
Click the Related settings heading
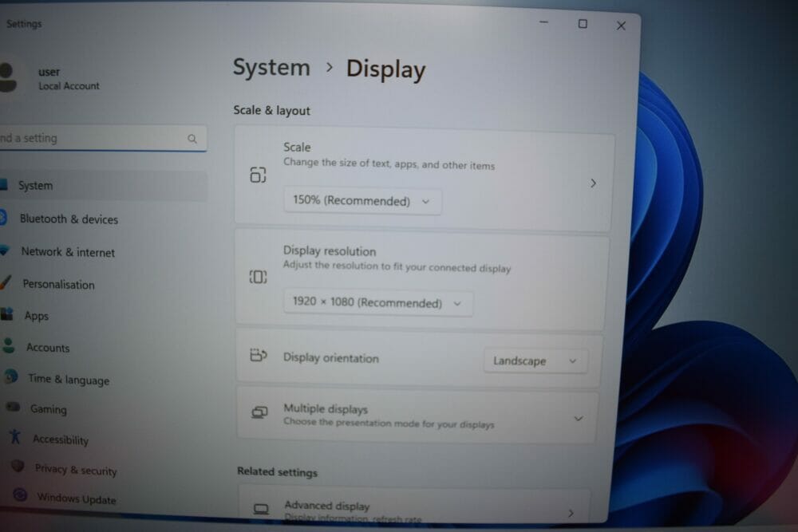click(x=278, y=472)
